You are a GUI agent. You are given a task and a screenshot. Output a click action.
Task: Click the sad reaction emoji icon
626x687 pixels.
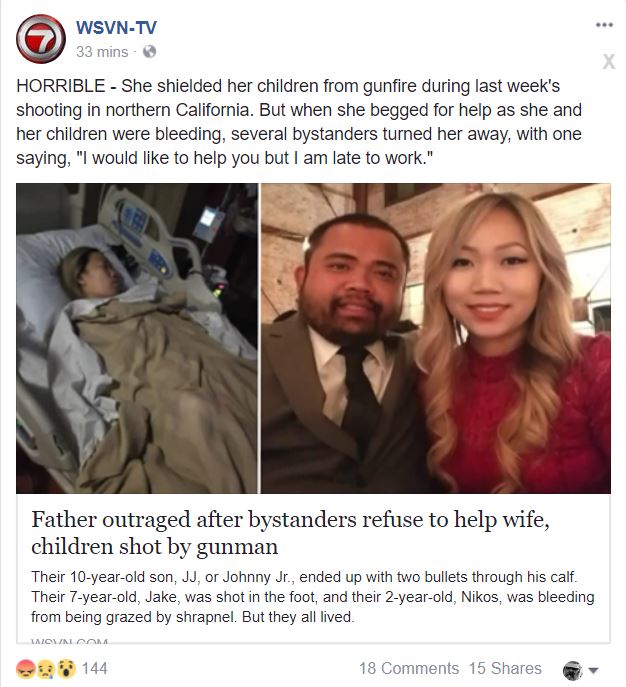coord(46,669)
